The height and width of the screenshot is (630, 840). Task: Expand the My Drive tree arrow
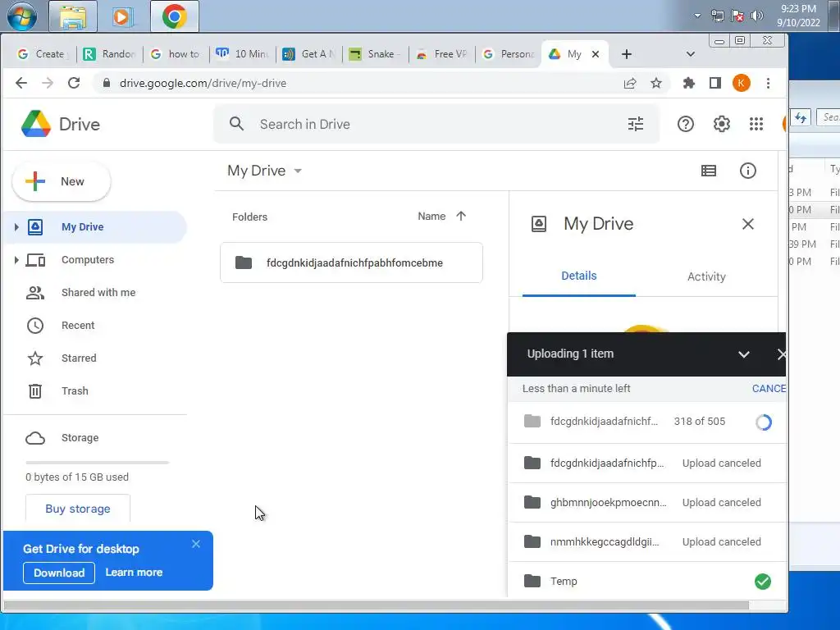coord(16,227)
